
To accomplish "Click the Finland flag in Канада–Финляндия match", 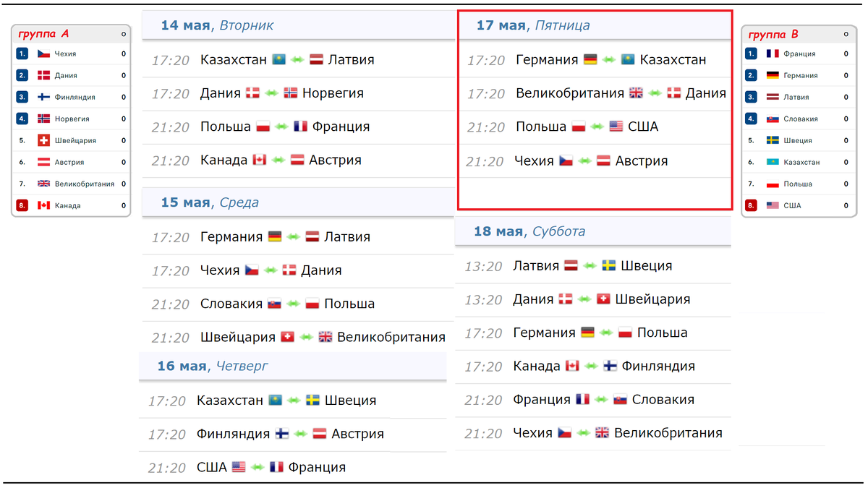I will [x=610, y=366].
